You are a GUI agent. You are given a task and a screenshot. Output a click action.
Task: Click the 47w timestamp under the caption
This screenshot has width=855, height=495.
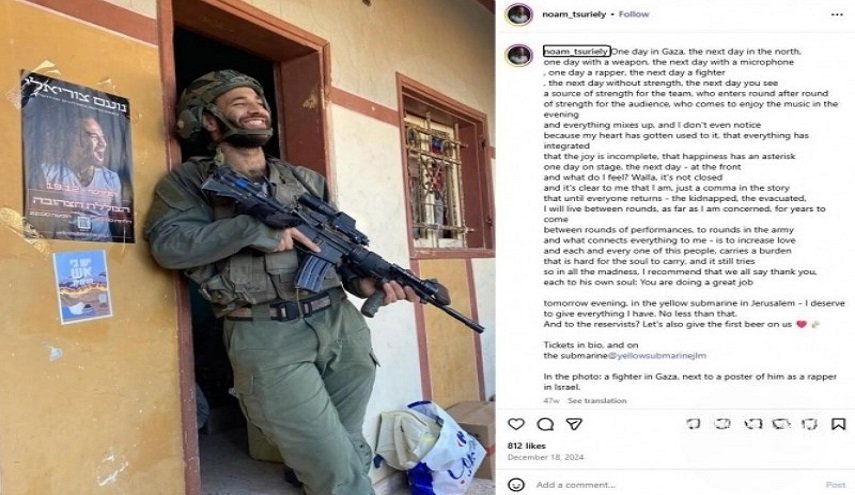tap(551, 401)
